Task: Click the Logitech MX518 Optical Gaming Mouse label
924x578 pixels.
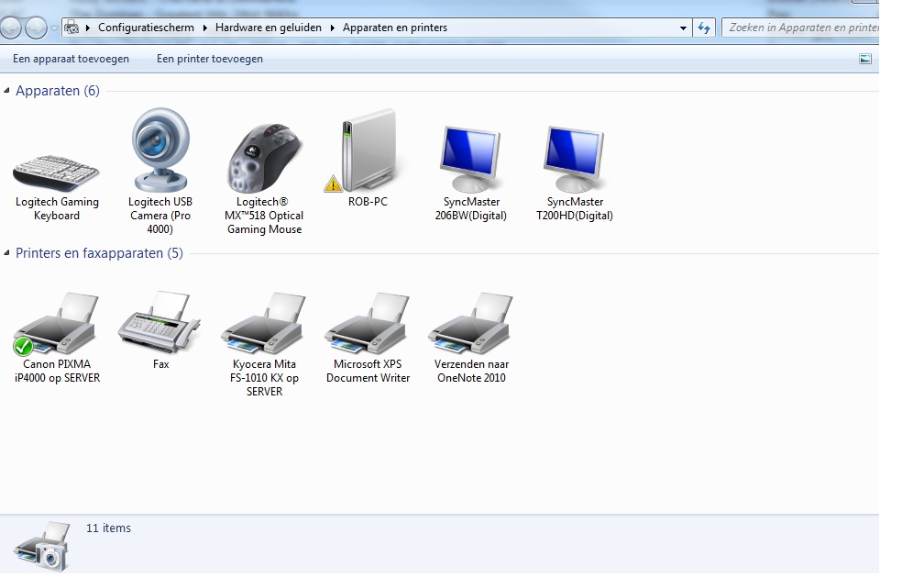Action: [264, 216]
